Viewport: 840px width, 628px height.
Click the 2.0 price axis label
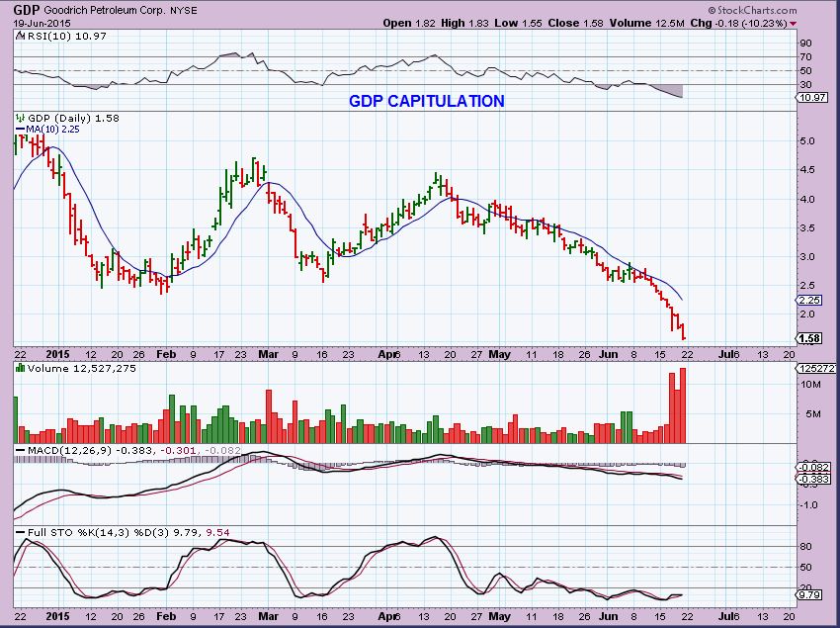[x=807, y=314]
